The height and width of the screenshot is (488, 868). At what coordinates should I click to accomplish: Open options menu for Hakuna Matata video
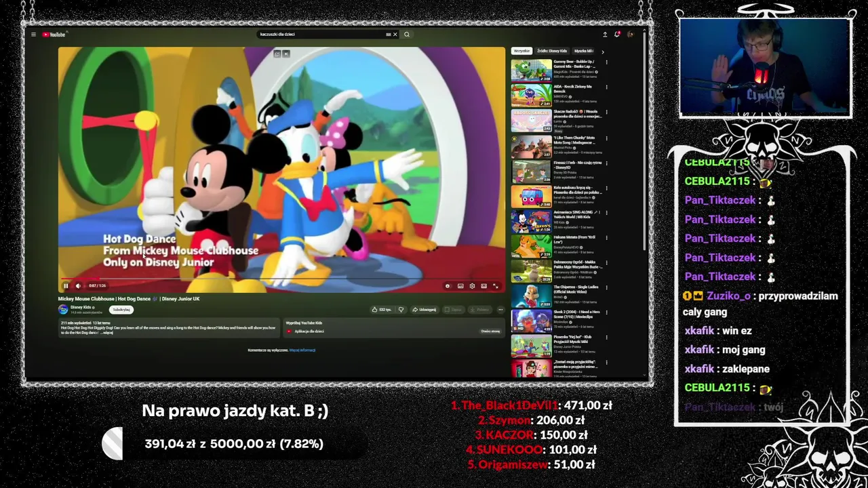(x=606, y=237)
